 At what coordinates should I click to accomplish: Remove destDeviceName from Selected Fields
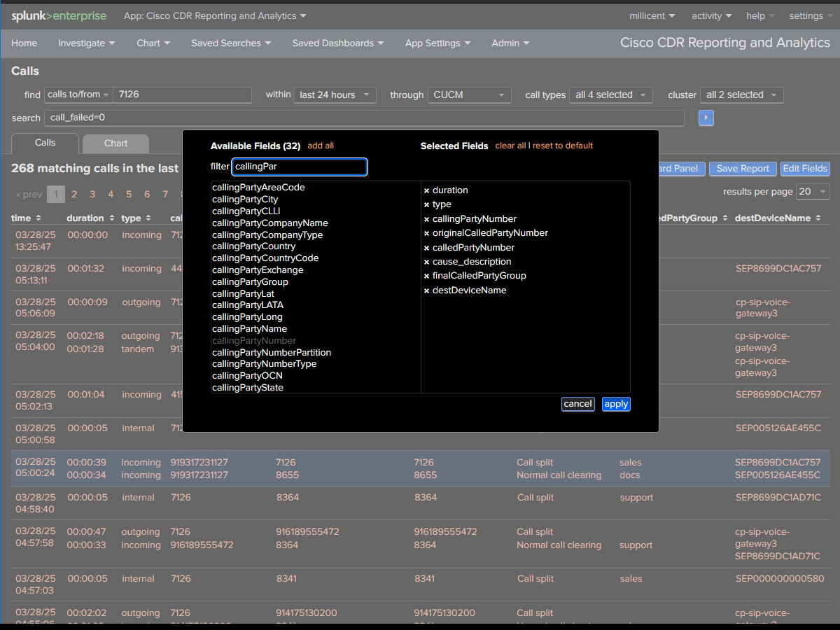(426, 290)
